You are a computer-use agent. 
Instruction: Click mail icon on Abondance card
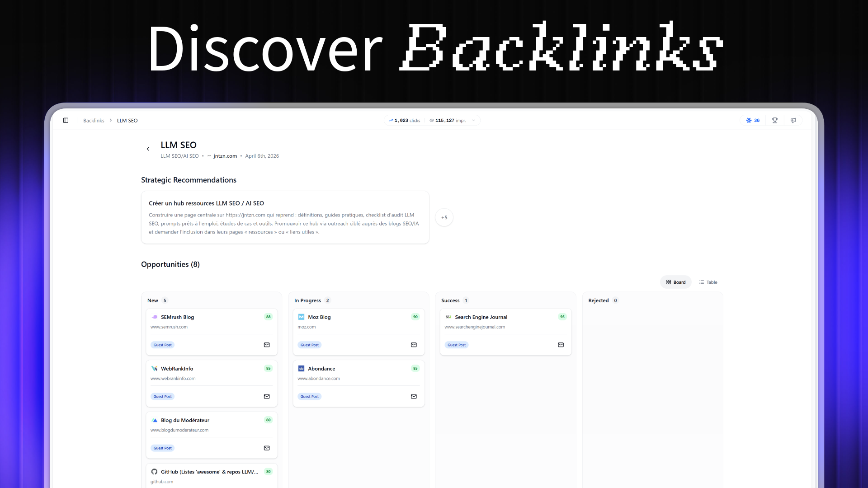point(414,396)
